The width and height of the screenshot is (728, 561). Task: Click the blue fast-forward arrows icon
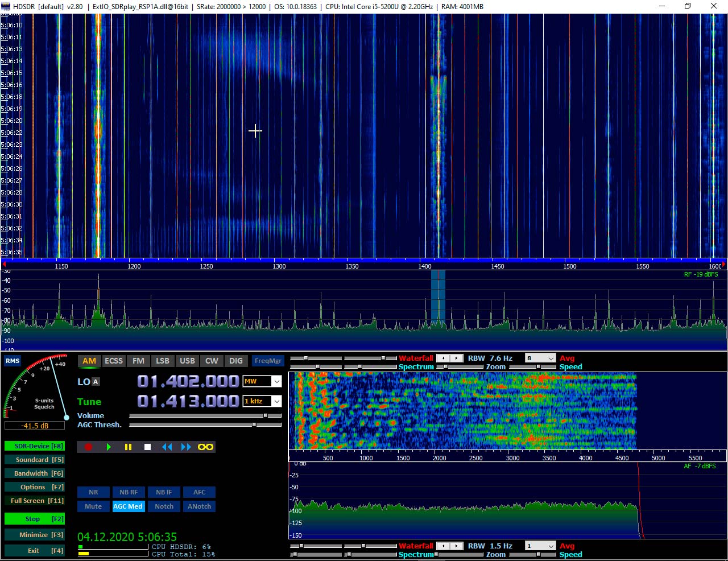pyautogui.click(x=186, y=447)
